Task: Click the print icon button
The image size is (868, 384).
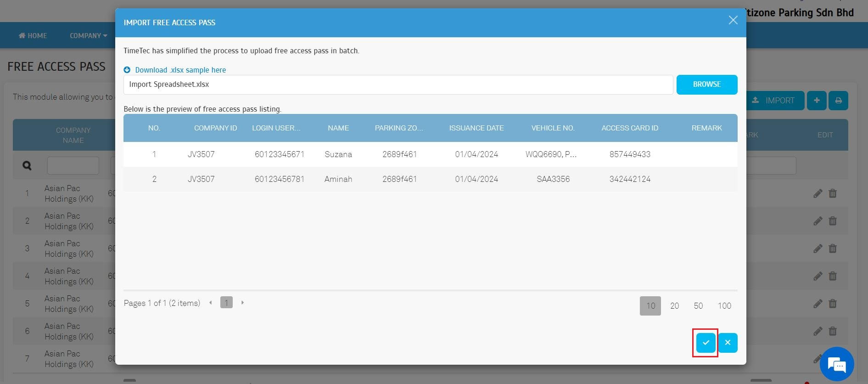Action: pos(838,101)
